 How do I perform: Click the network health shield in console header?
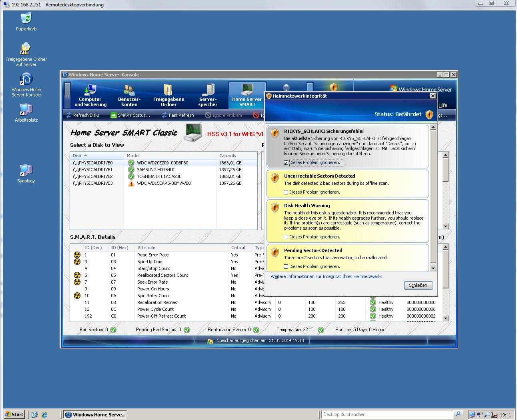click(333, 87)
